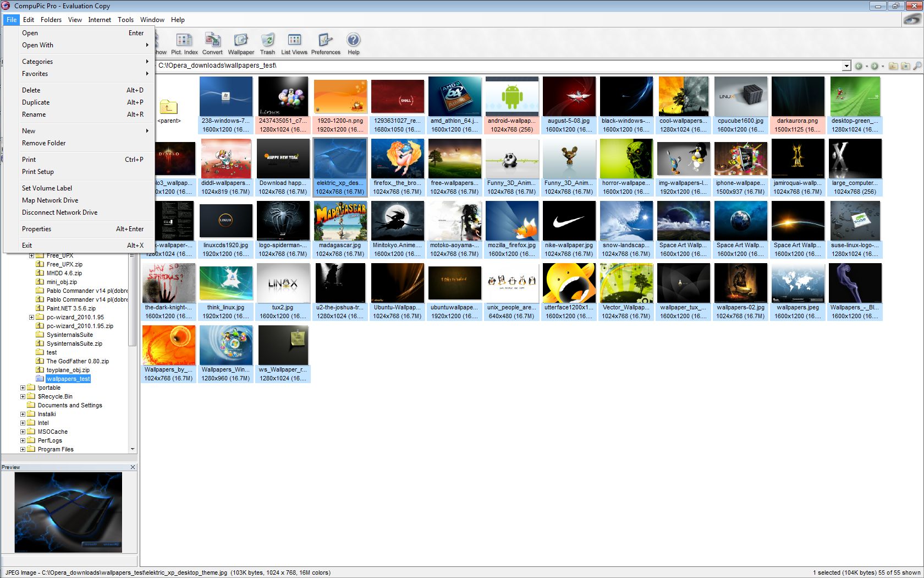Select Paint.NET 3.5.6.zip in tree

pyautogui.click(x=71, y=308)
